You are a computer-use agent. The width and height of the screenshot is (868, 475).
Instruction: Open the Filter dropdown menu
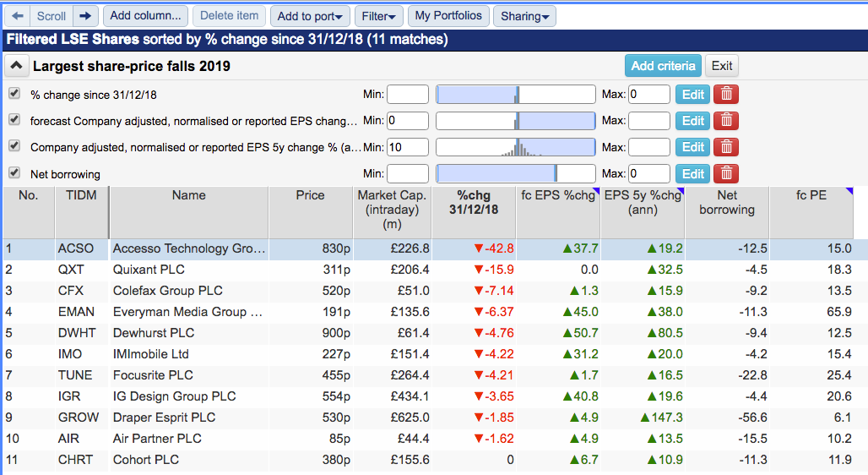pyautogui.click(x=378, y=16)
